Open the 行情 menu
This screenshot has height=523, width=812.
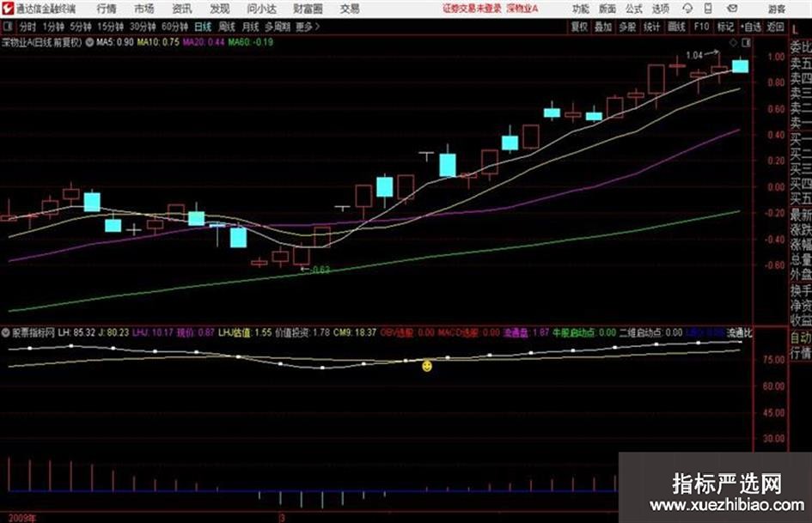(x=107, y=9)
